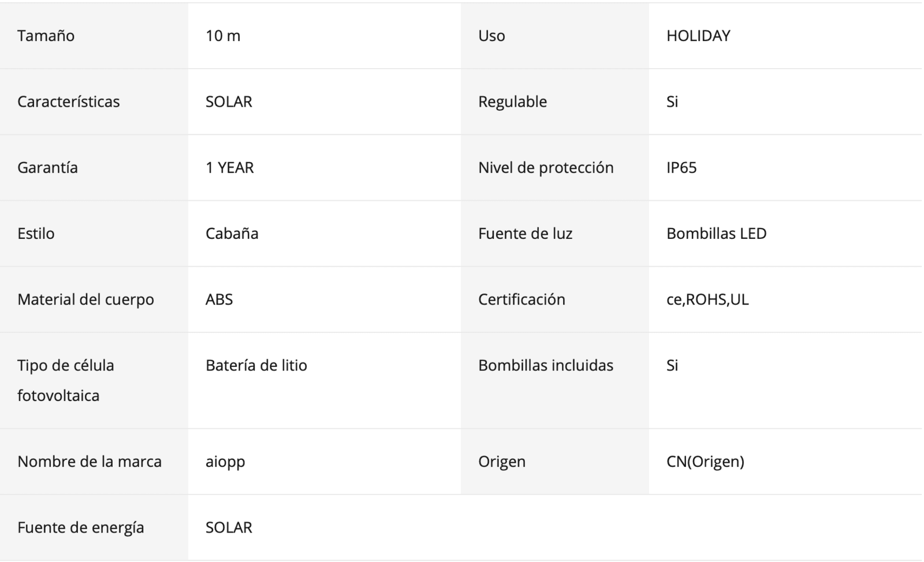Click the Bombillas LED value

click(716, 233)
